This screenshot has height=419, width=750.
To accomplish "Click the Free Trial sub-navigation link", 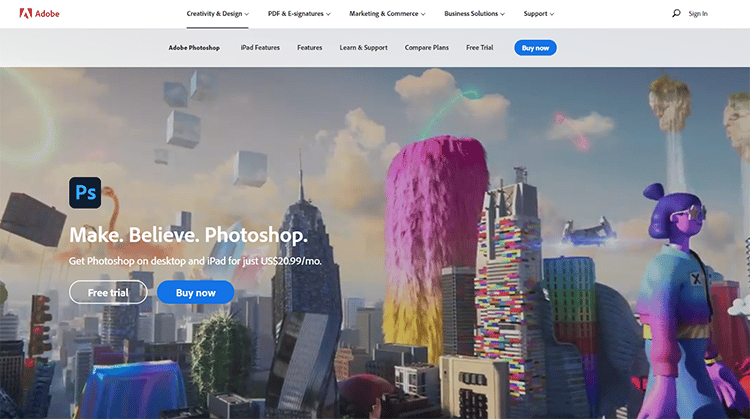I will (x=480, y=48).
